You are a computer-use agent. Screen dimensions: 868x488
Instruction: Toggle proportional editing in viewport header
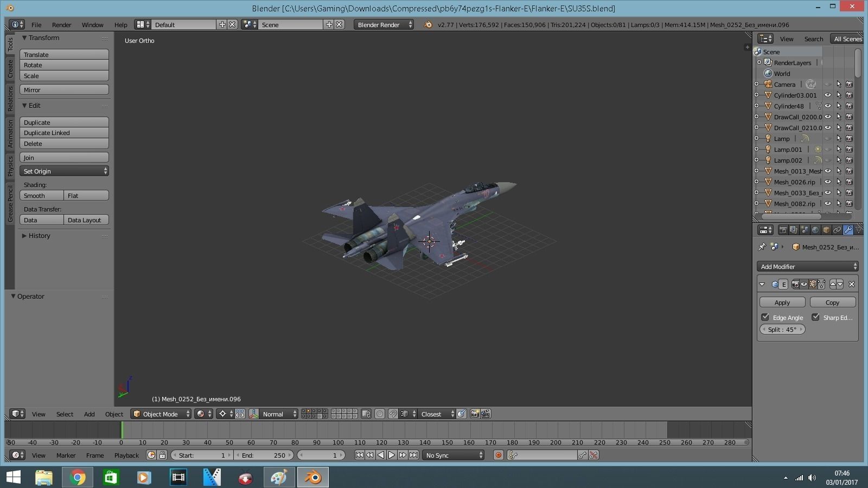coord(380,414)
